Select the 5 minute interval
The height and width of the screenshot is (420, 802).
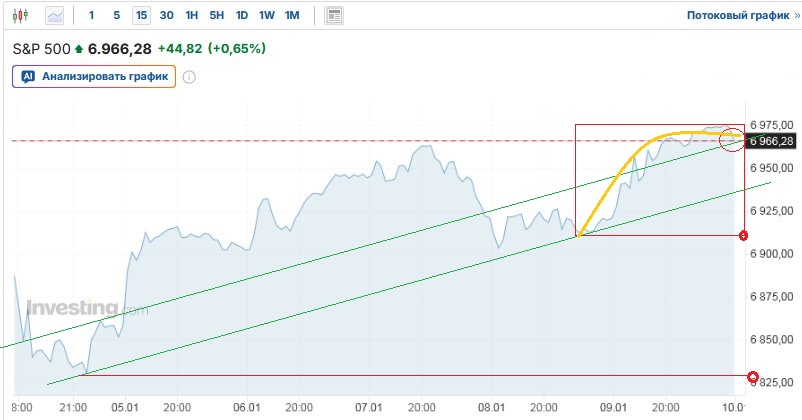(116, 16)
